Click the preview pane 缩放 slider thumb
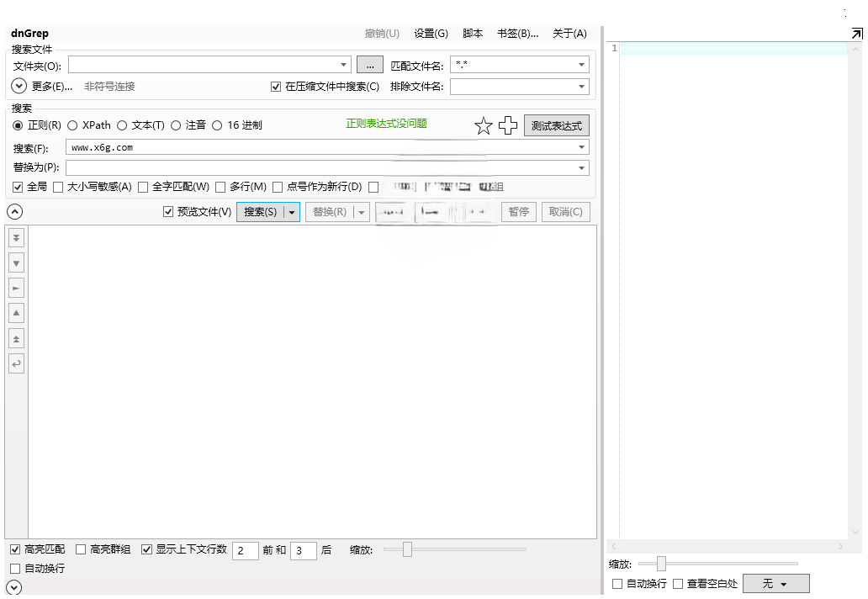 662,564
